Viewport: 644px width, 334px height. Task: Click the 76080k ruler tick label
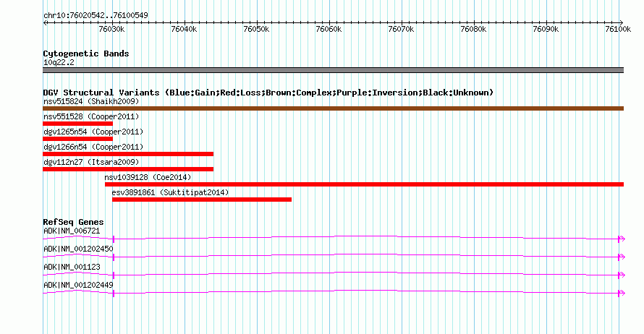pos(473,29)
